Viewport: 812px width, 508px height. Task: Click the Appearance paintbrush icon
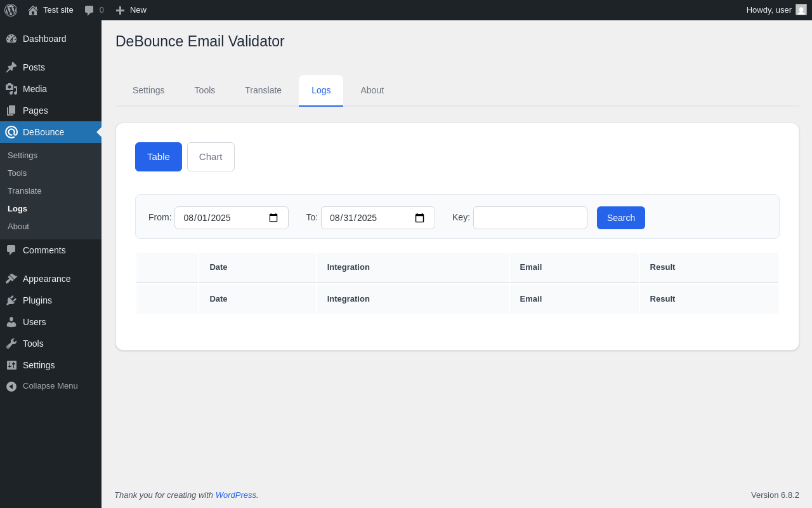[11, 279]
